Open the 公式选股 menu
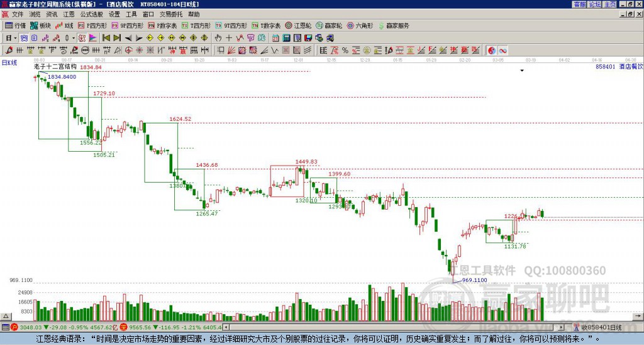 tap(91, 14)
